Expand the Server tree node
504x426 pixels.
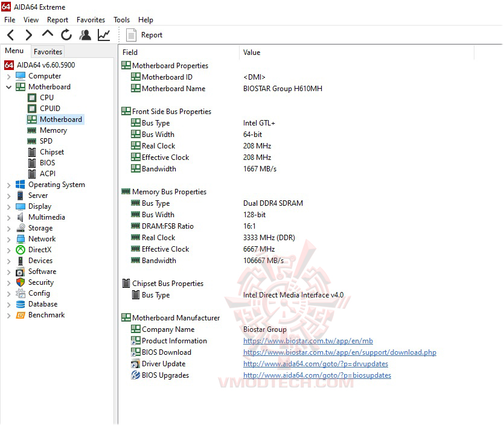point(8,196)
